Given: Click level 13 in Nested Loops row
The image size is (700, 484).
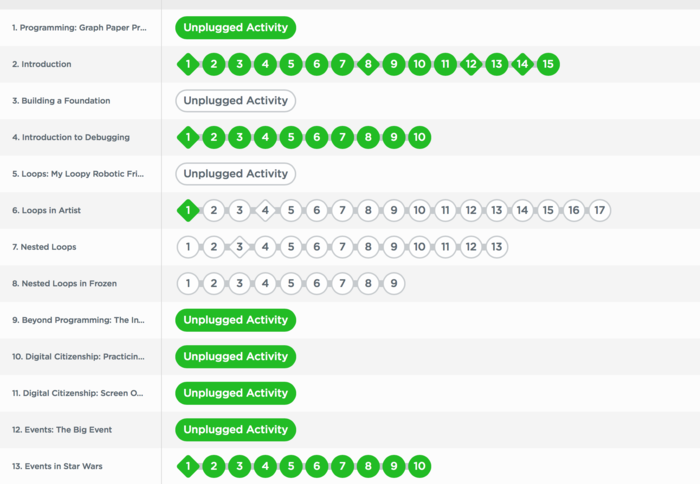Looking at the screenshot, I should point(496,247).
